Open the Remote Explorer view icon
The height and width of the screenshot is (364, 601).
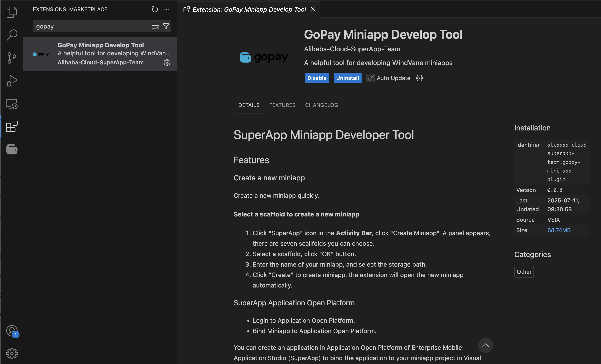coord(12,104)
